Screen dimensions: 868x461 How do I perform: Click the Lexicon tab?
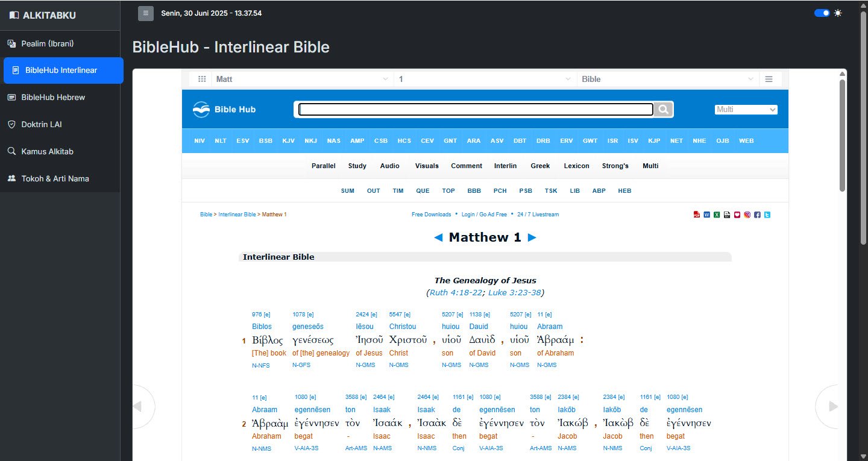coord(576,166)
